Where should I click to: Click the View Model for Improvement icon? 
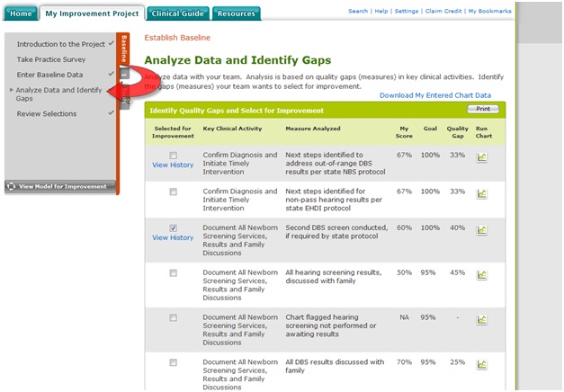point(11,186)
